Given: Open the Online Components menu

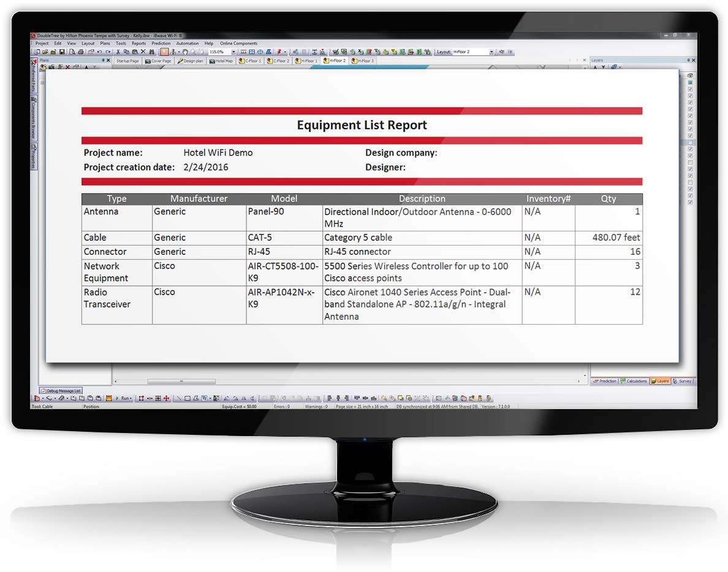Looking at the screenshot, I should click(238, 43).
